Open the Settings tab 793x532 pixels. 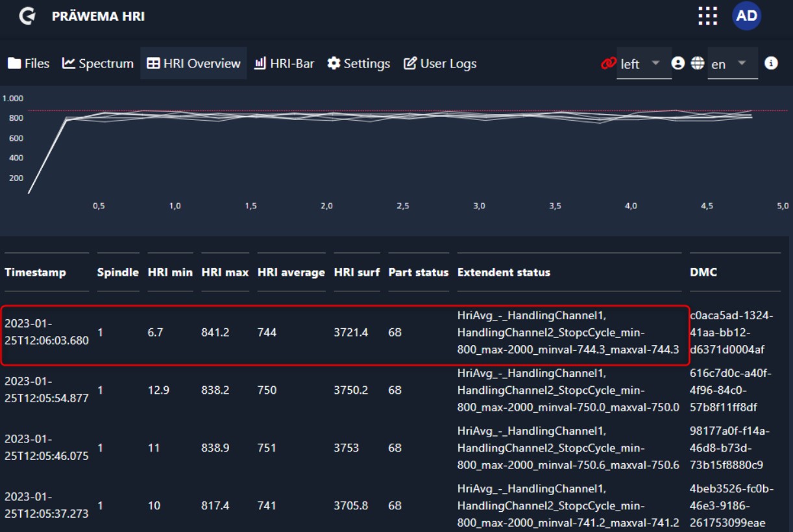[359, 64]
